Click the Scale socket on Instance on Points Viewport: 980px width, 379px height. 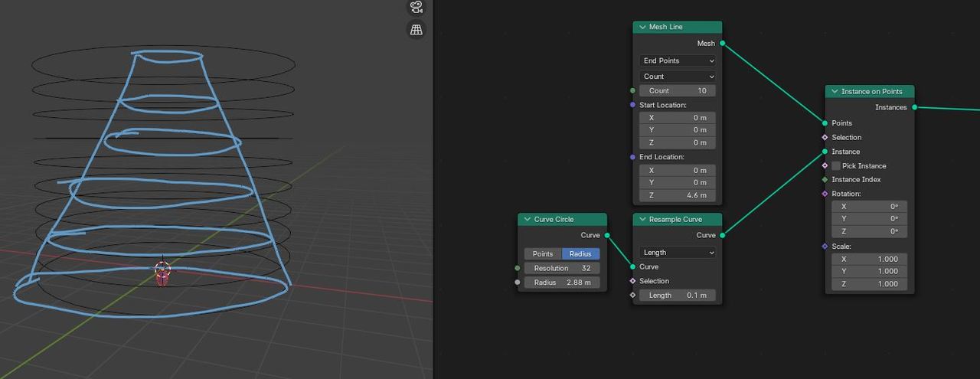point(825,247)
